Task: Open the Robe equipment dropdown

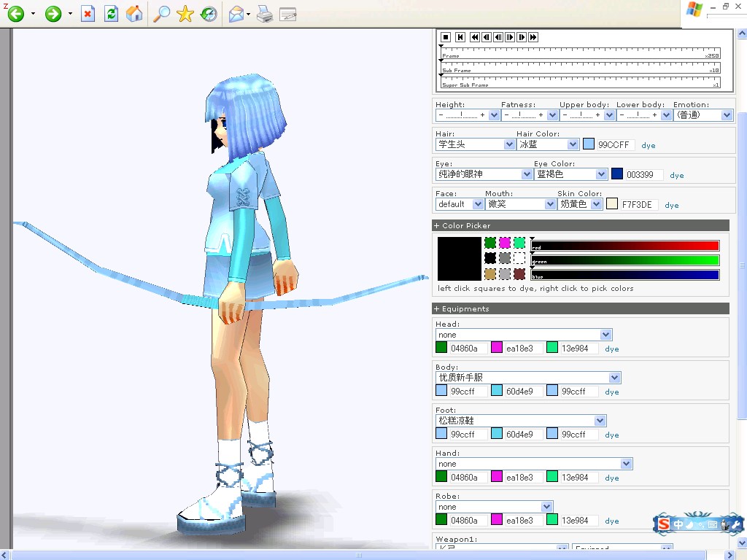Action: coord(495,507)
